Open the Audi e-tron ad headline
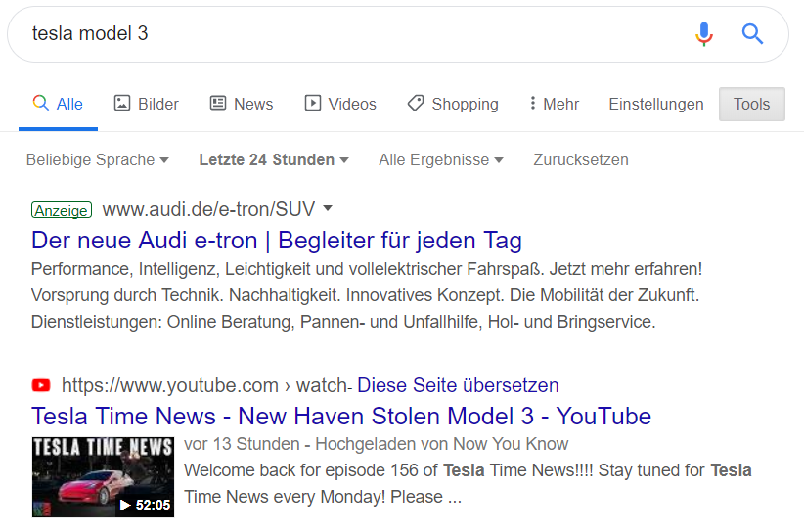804x532 pixels. (x=277, y=241)
